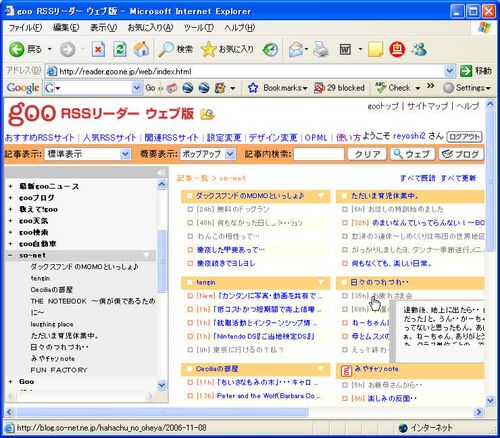Click the Print icon
This screenshot has height=438, width=500.
[x=321, y=50]
